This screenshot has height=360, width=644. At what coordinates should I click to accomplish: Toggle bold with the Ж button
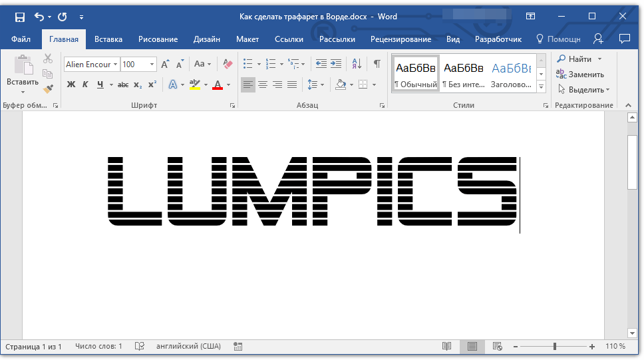(x=71, y=85)
